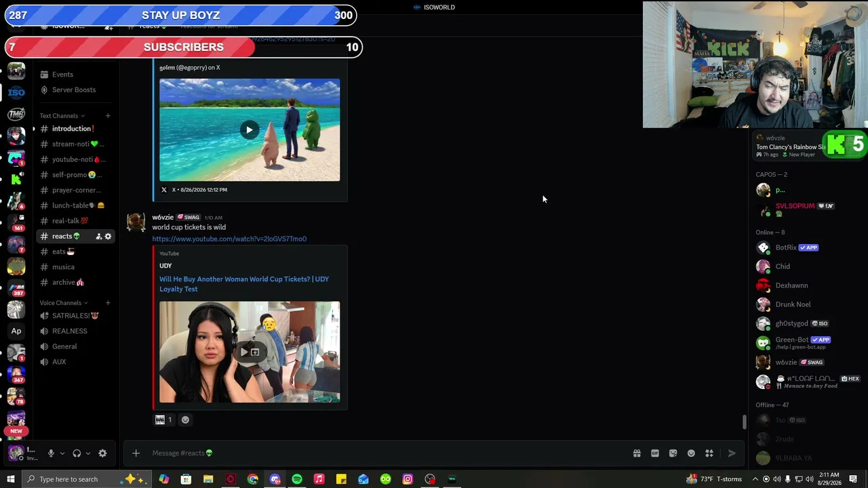
Task: Open the Apps launcher icon in message bar
Action: 709,453
